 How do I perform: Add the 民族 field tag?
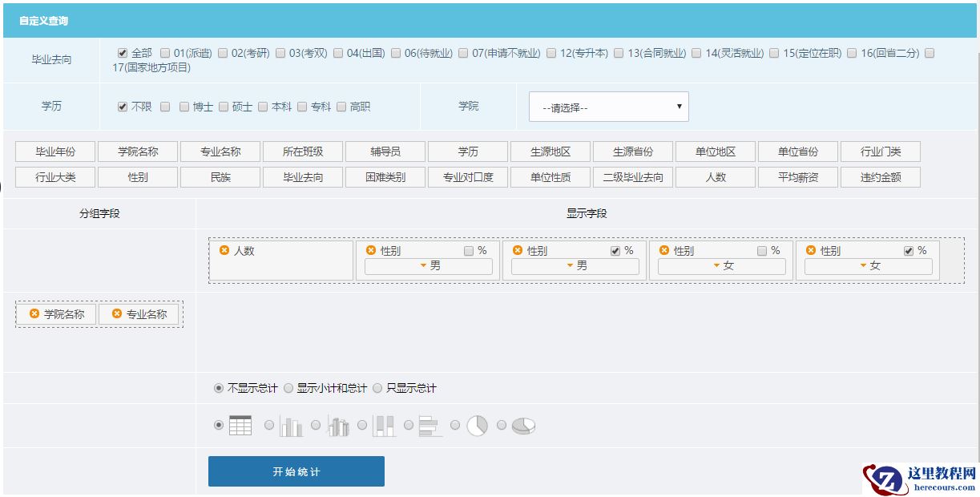point(220,177)
